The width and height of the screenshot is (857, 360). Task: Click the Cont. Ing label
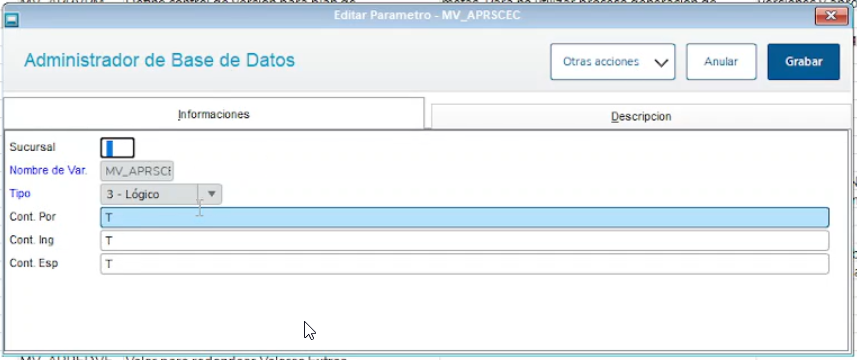pos(32,240)
